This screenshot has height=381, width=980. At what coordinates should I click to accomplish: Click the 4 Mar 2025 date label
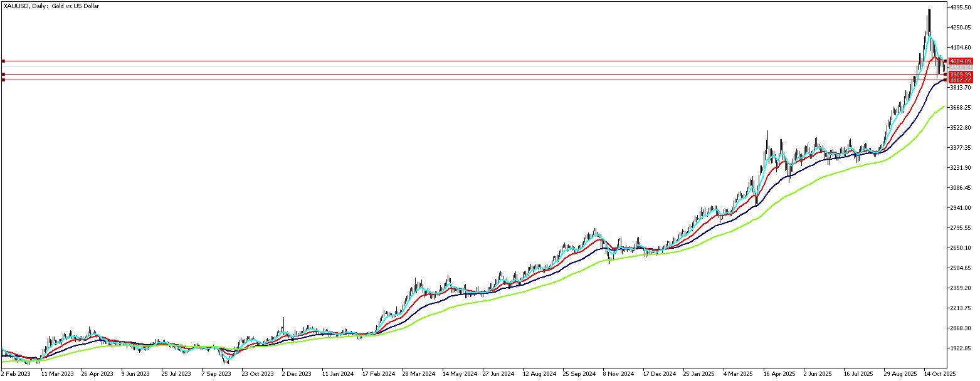click(x=738, y=373)
